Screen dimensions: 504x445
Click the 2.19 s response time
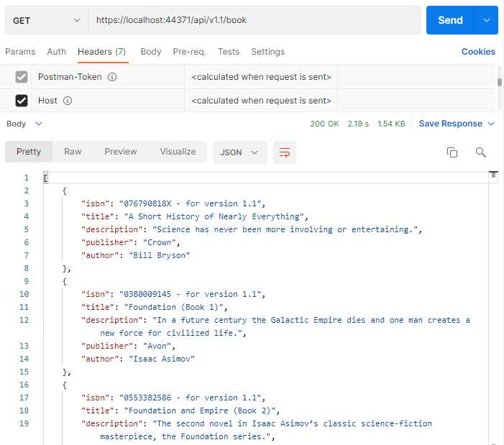[358, 124]
